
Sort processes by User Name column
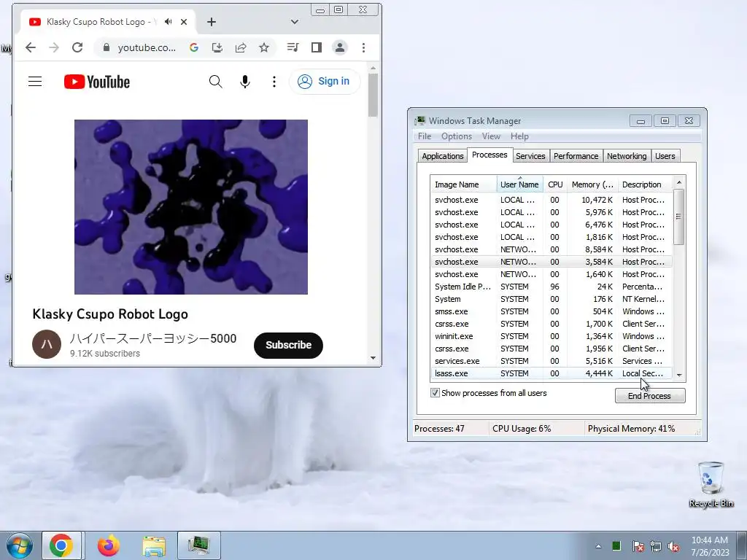519,184
